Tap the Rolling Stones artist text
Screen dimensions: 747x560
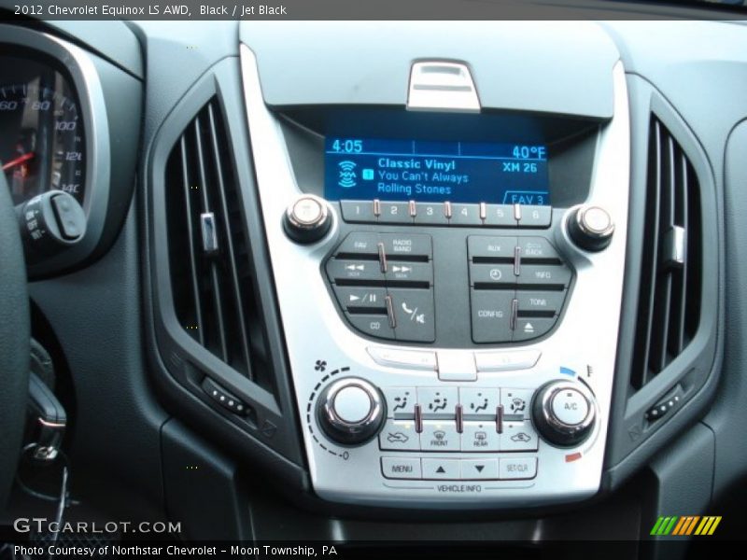coord(414,189)
